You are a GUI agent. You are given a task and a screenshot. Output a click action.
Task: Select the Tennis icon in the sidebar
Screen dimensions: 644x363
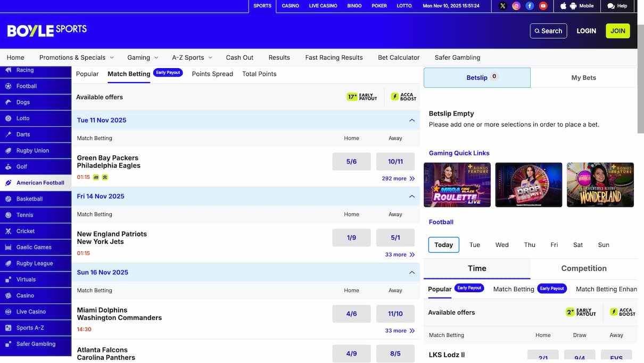click(x=9, y=214)
